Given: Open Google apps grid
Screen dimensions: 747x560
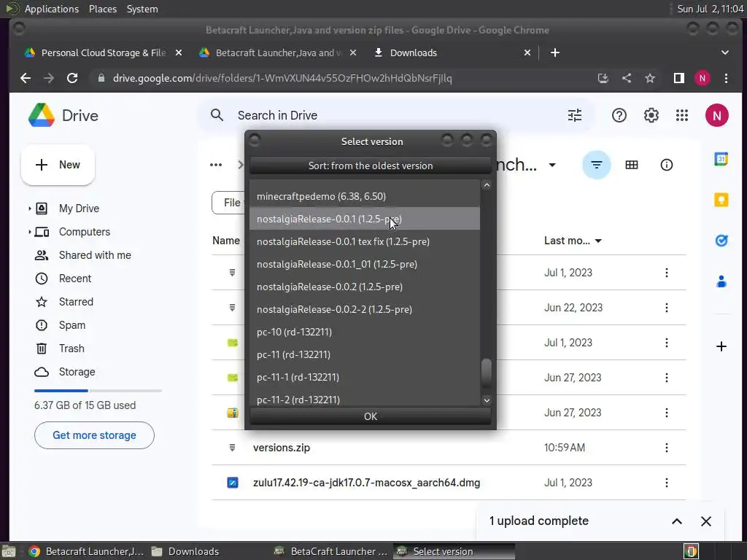Looking at the screenshot, I should click(682, 115).
